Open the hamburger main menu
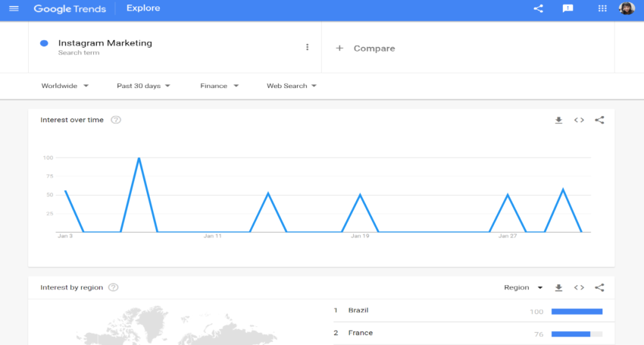644x345 pixels. point(14,8)
